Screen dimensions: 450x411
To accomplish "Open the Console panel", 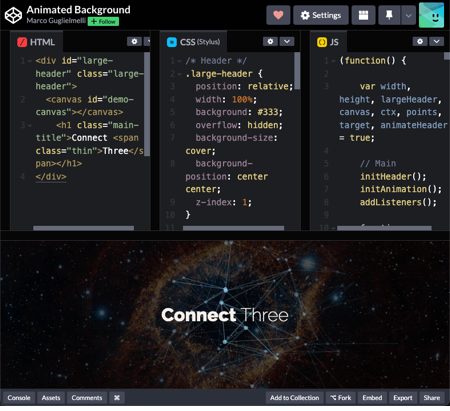I will [19, 398].
